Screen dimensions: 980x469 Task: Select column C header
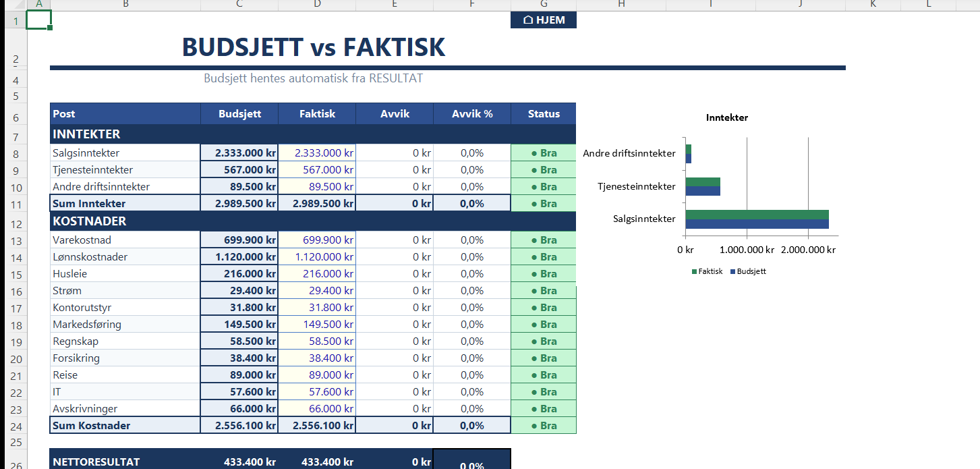coord(239,5)
